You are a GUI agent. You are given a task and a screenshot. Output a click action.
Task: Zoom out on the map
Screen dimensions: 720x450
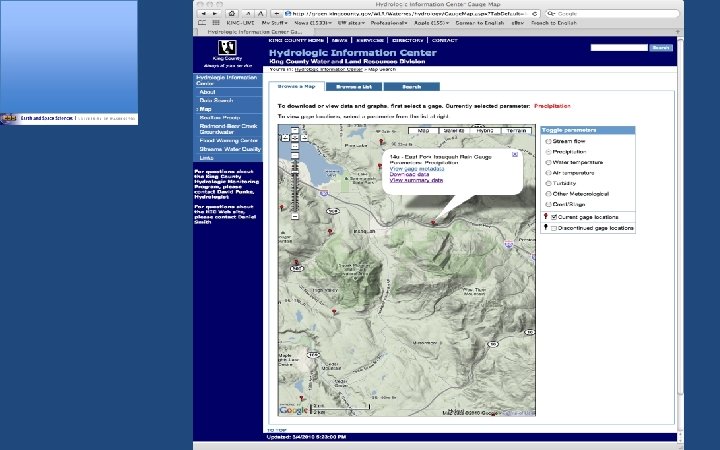pyautogui.click(x=295, y=216)
